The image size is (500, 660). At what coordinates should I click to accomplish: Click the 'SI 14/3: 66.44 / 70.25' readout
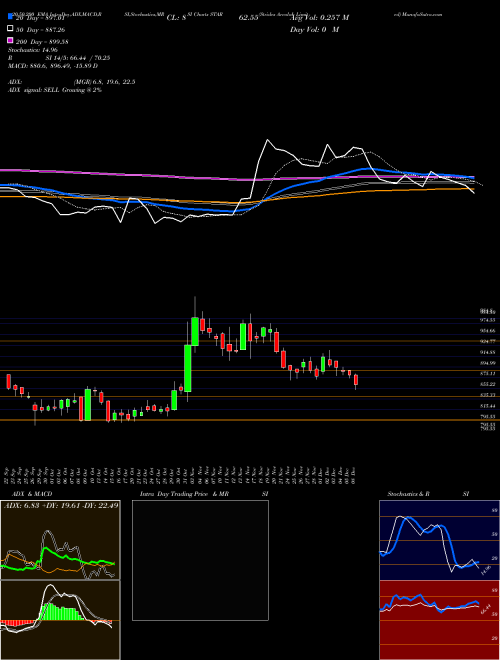[x=78, y=58]
